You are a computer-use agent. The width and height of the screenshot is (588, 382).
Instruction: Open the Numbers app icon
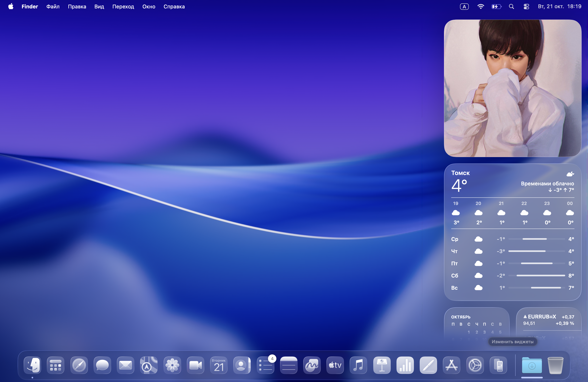pyautogui.click(x=405, y=365)
